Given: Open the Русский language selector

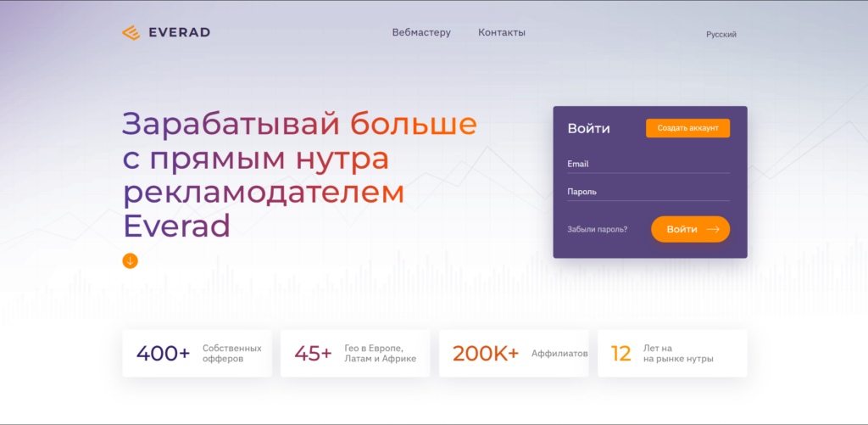Looking at the screenshot, I should point(721,34).
